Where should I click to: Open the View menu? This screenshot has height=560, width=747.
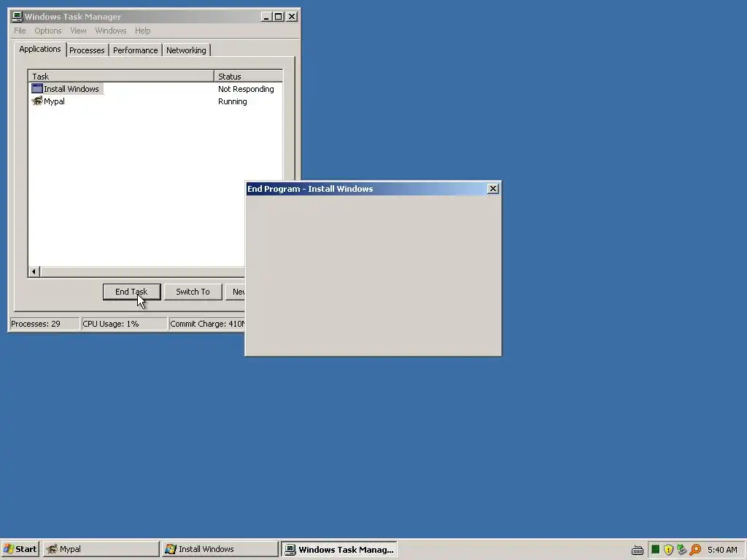click(x=78, y=31)
